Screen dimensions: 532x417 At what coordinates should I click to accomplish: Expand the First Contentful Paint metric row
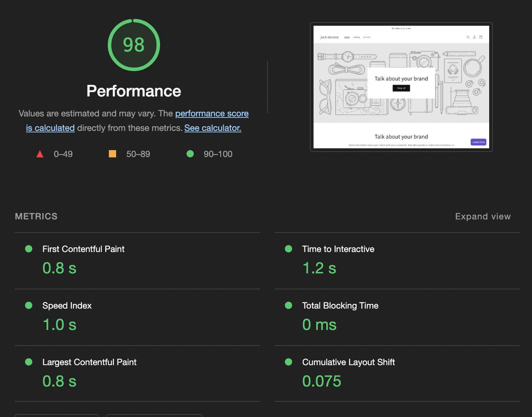coord(138,261)
